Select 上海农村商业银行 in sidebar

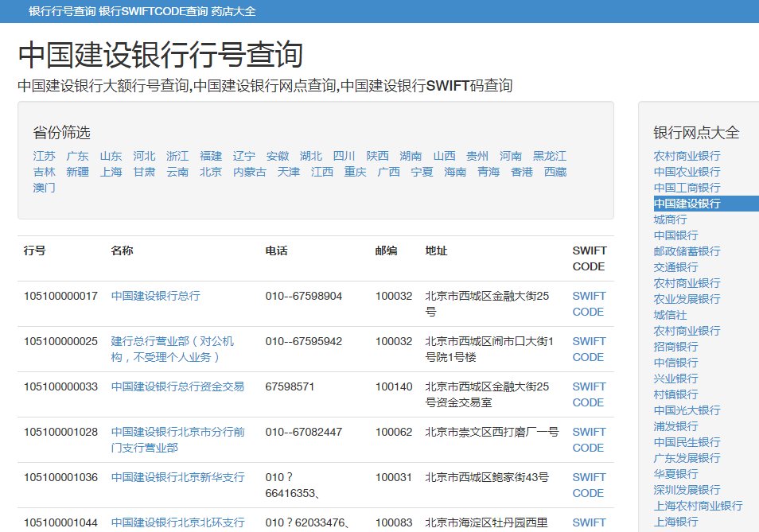(698, 506)
